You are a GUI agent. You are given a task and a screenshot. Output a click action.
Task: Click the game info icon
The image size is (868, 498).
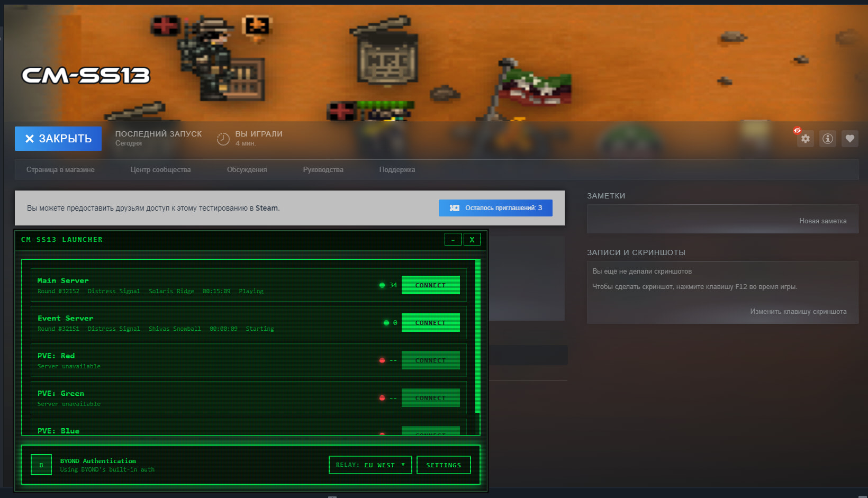[827, 139]
